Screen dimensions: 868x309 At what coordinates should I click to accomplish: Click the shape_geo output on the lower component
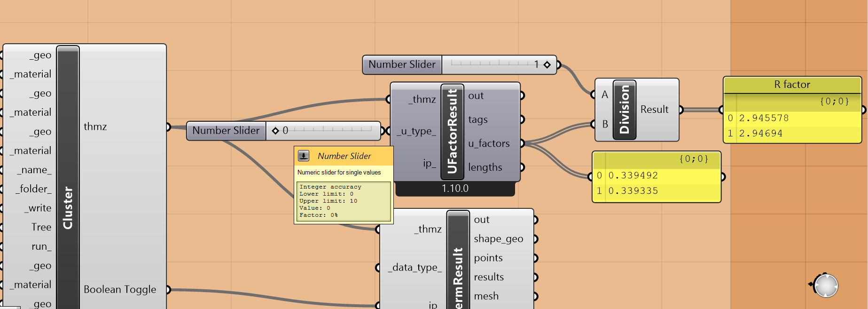pos(498,239)
